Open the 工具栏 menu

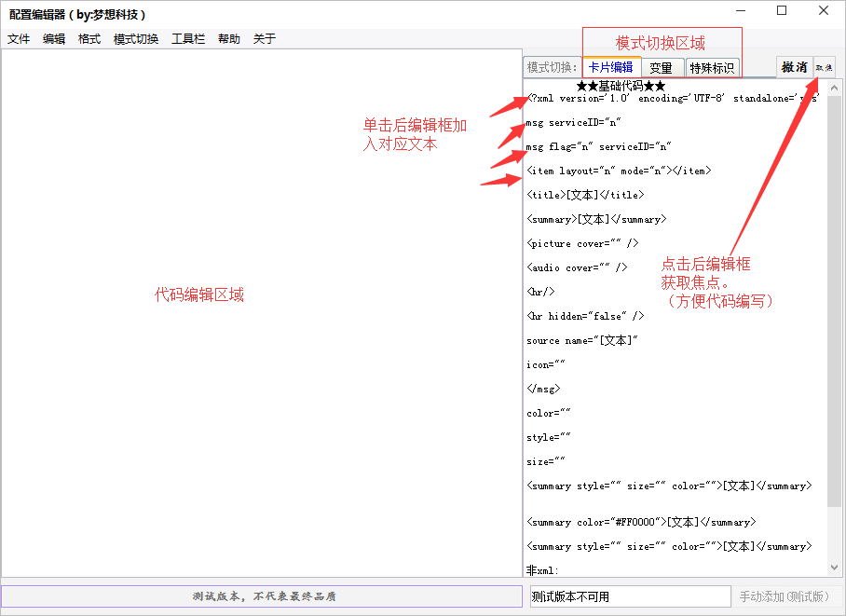(187, 38)
